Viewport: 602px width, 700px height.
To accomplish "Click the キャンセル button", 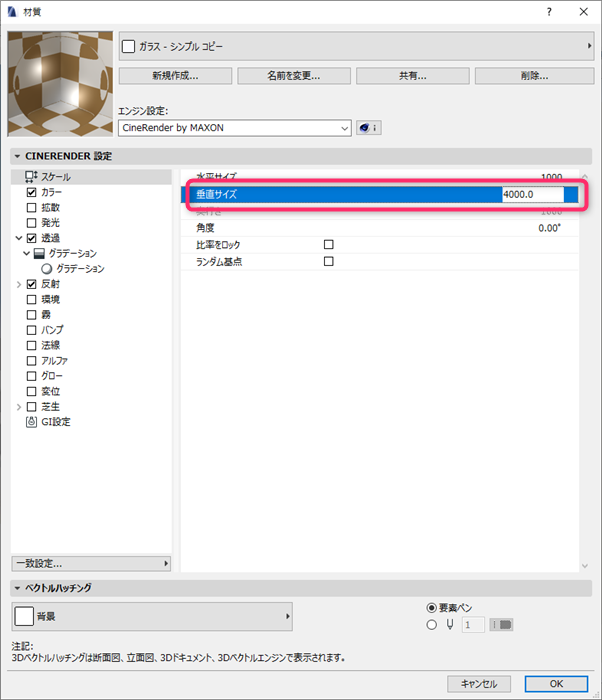I will (479, 684).
